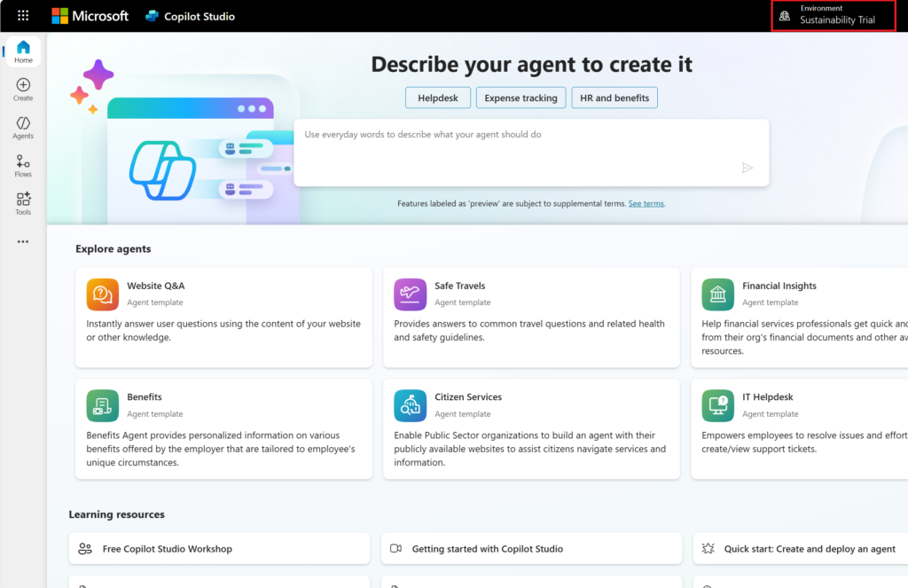The height and width of the screenshot is (588, 908).
Task: Click the star icon on Quick start resource
Action: (x=708, y=549)
